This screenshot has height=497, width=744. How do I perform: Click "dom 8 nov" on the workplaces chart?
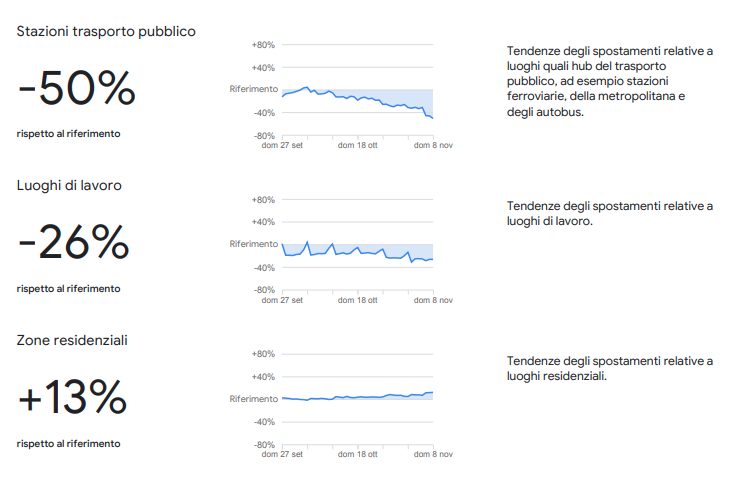pyautogui.click(x=434, y=299)
